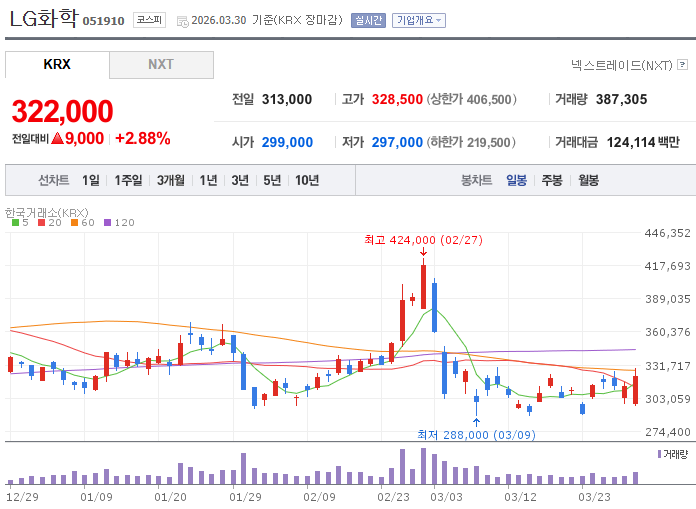Click the orange 60-day moving average swatch
This screenshot has width=696, height=509.
coord(75,223)
